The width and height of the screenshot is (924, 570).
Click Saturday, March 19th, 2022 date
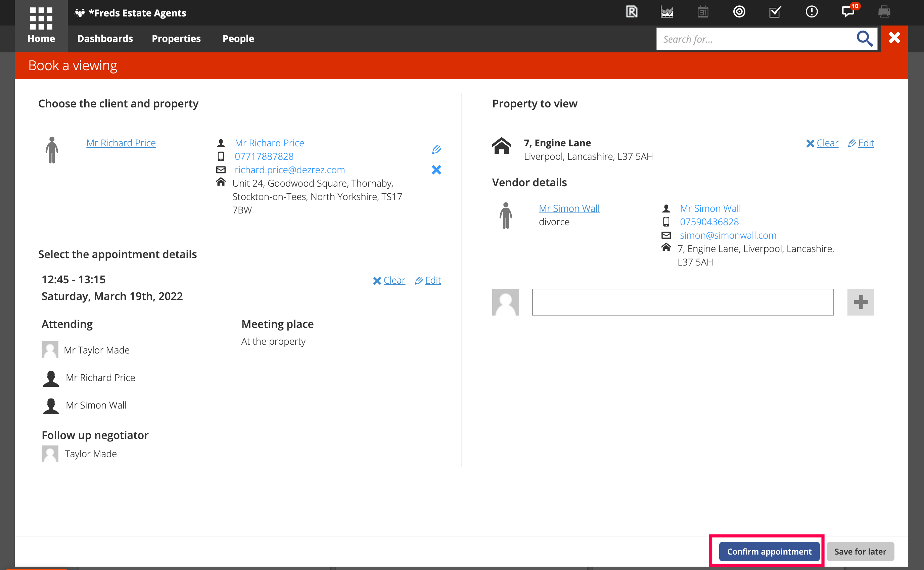112,296
